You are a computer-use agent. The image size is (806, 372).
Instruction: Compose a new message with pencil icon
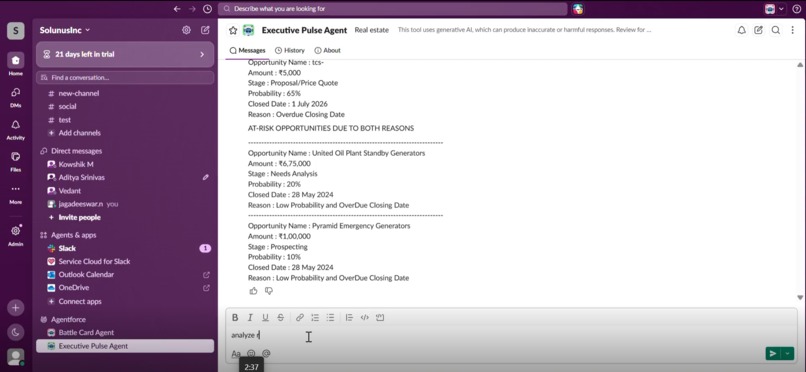click(205, 30)
